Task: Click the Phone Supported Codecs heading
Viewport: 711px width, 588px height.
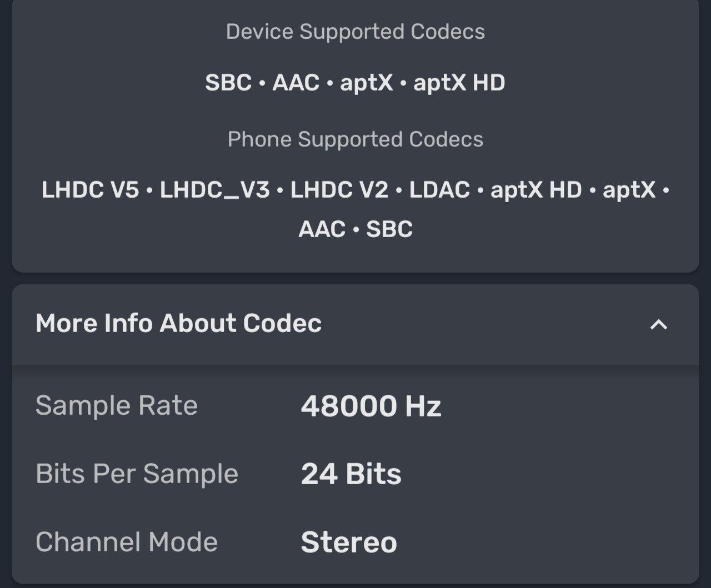Action: click(x=355, y=139)
